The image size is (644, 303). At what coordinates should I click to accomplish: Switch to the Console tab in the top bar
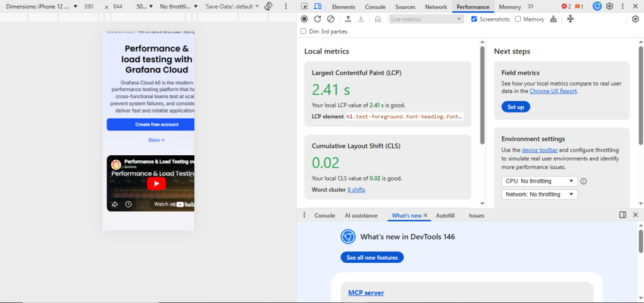(x=375, y=7)
